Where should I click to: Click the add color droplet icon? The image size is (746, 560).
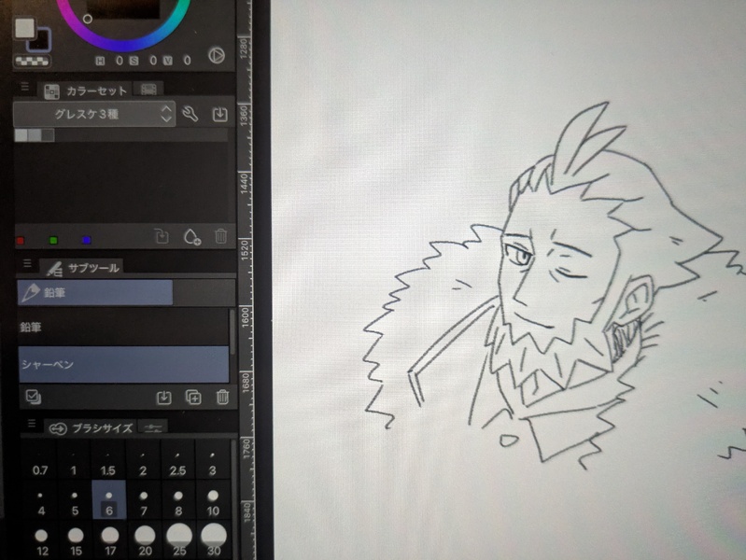(192, 236)
